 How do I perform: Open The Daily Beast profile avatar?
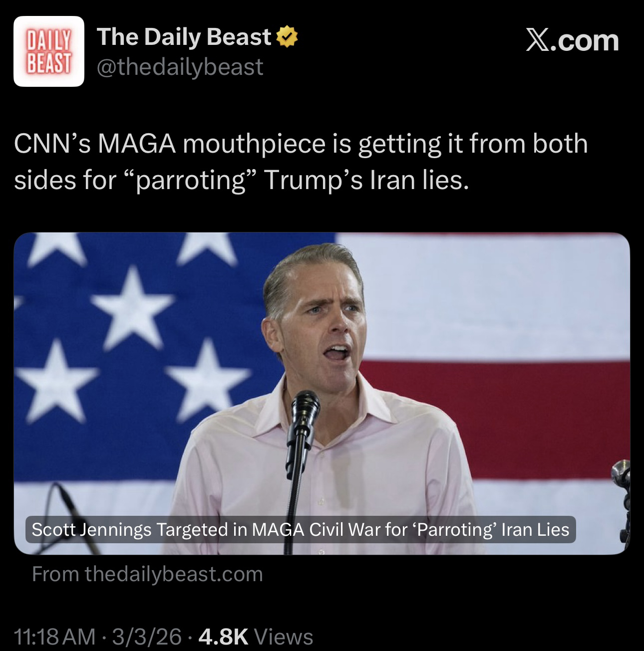tap(48, 51)
